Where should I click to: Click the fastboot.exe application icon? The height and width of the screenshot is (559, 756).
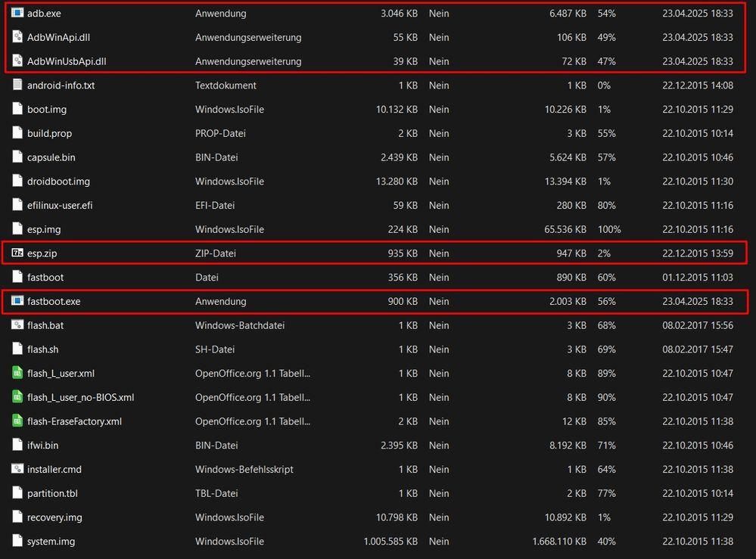point(18,301)
